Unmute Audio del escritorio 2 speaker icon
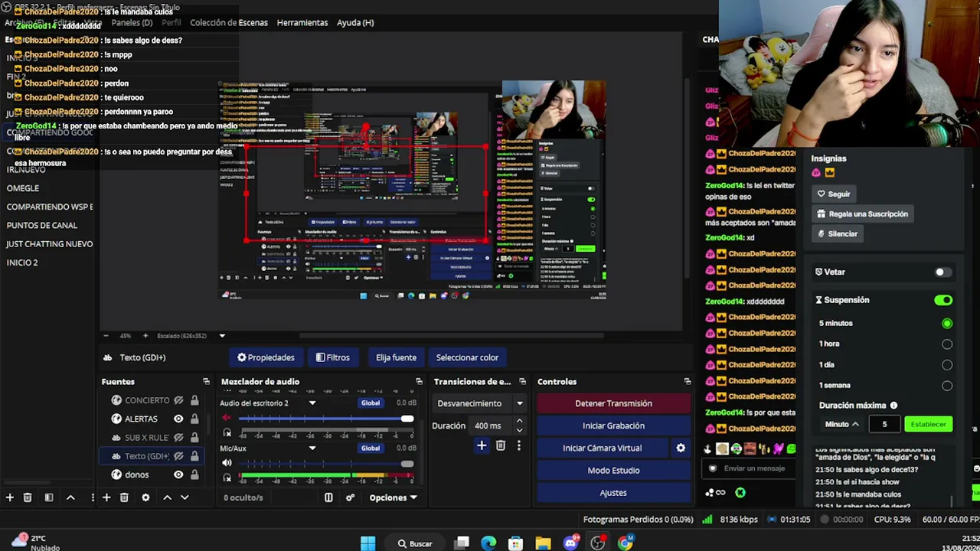Image resolution: width=980 pixels, height=551 pixels. click(227, 418)
